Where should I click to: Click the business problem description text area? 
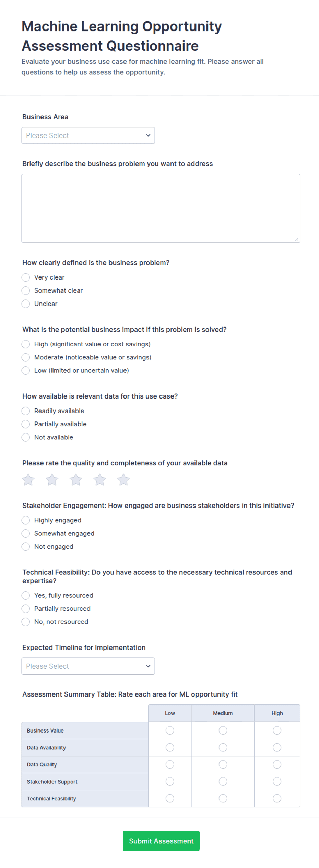coord(161,209)
